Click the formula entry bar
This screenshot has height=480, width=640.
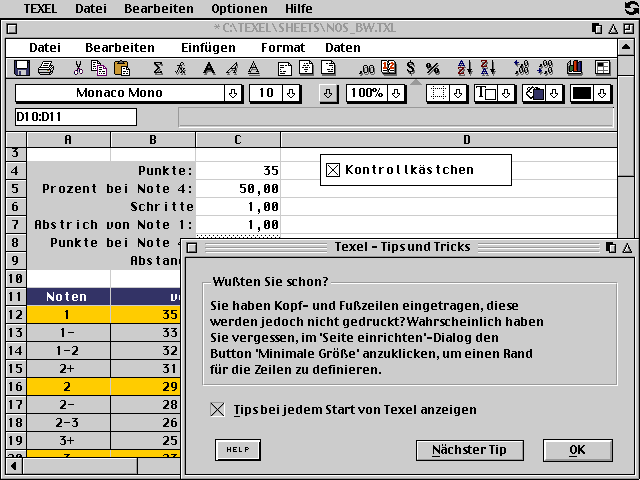click(x=396, y=118)
